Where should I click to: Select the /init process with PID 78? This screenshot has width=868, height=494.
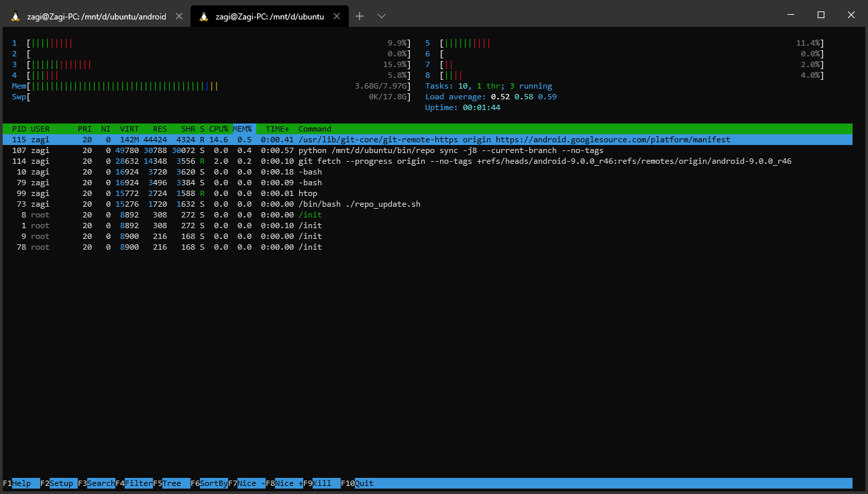coord(427,247)
